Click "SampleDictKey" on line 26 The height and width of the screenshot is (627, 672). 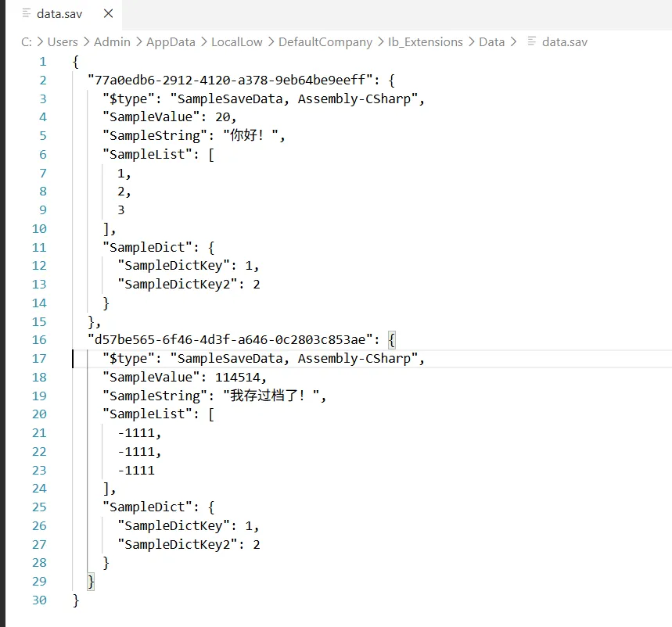tap(174, 526)
